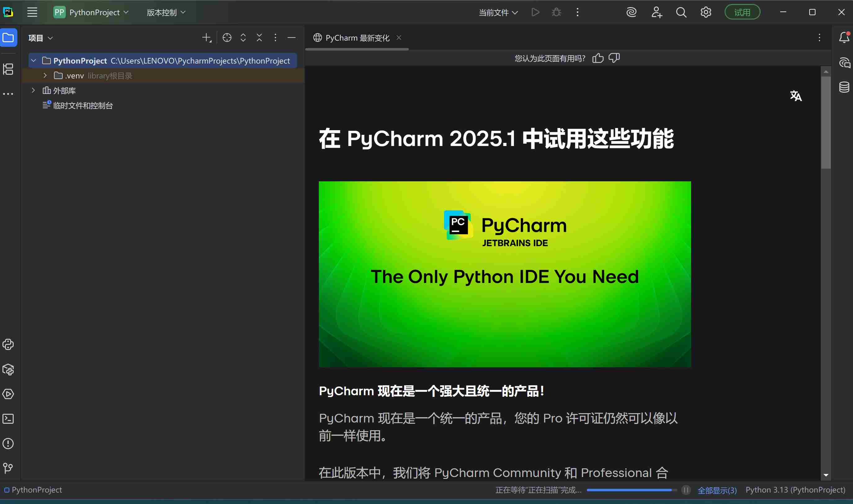Pause the background scanning task

[x=686, y=490]
